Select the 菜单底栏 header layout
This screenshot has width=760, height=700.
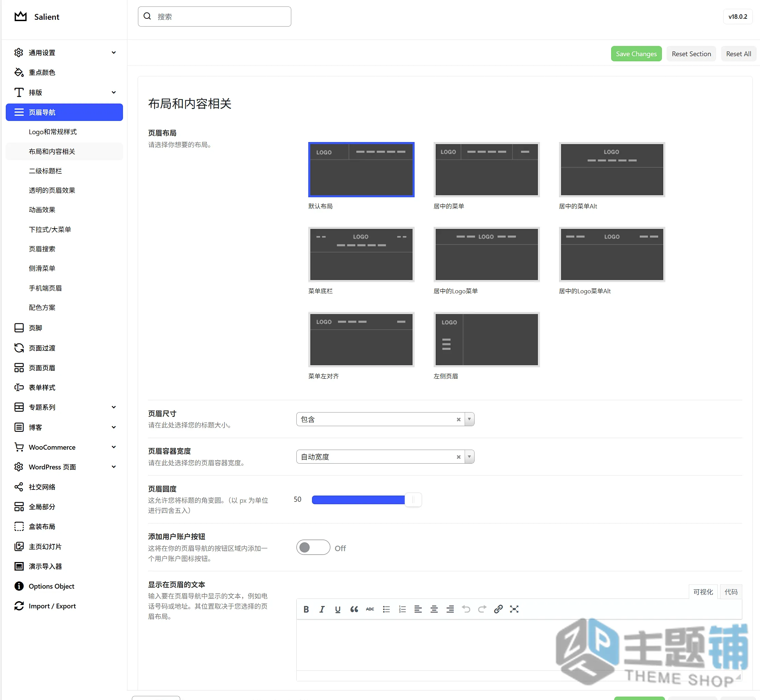pyautogui.click(x=361, y=254)
